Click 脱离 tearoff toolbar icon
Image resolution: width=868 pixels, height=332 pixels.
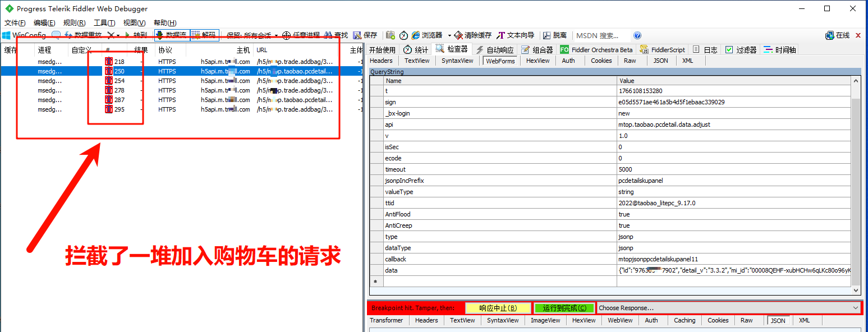pos(555,35)
